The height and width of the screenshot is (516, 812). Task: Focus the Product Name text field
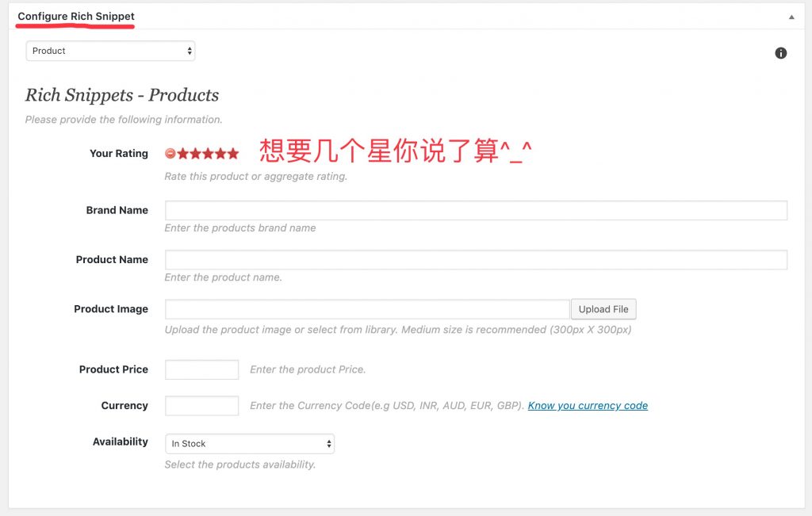pos(476,259)
